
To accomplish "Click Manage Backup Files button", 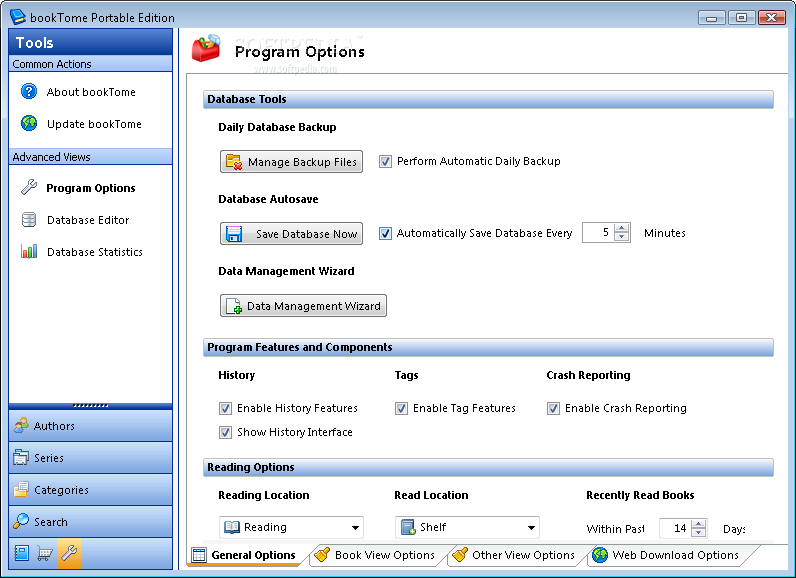I will coord(291,162).
